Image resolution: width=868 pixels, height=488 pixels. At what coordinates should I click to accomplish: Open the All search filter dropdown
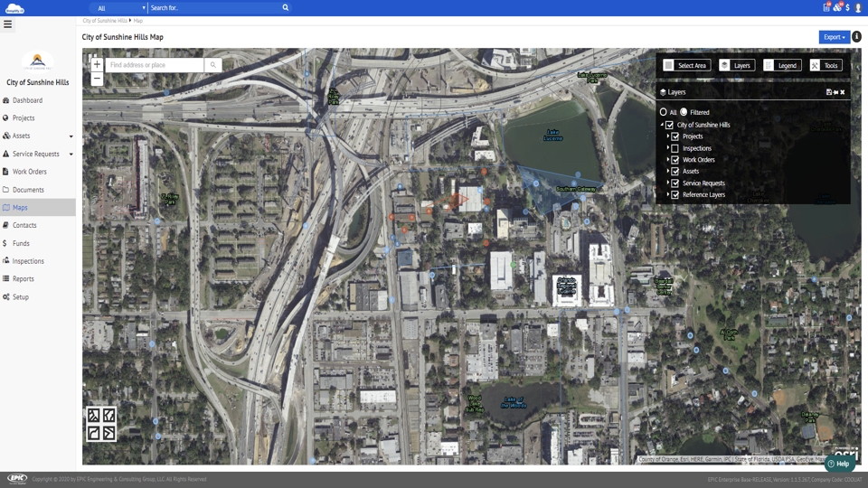click(120, 8)
